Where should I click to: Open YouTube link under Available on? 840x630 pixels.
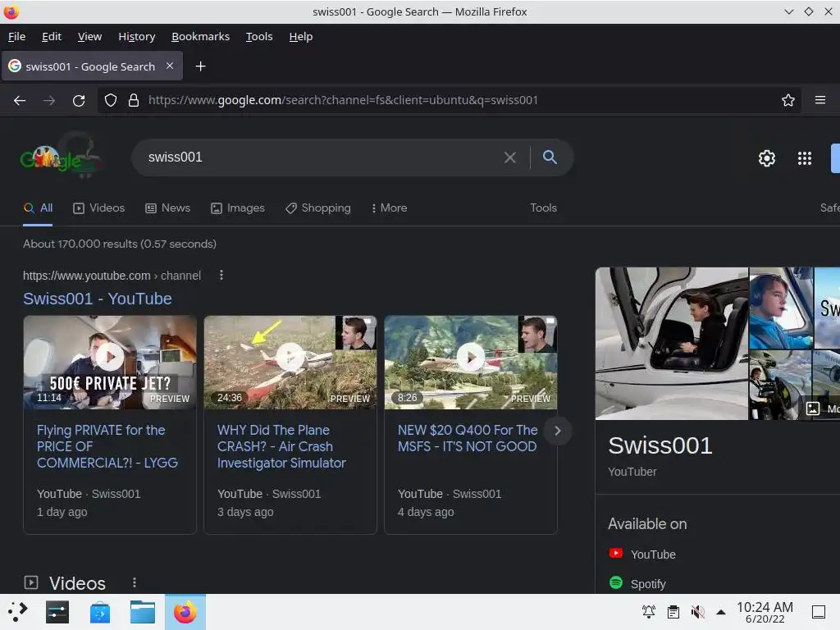(653, 555)
